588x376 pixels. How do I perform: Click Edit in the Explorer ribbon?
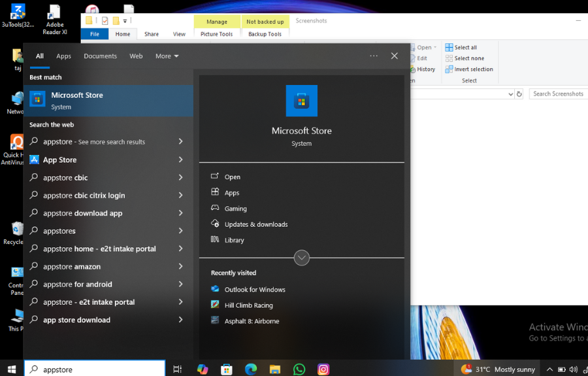point(419,58)
